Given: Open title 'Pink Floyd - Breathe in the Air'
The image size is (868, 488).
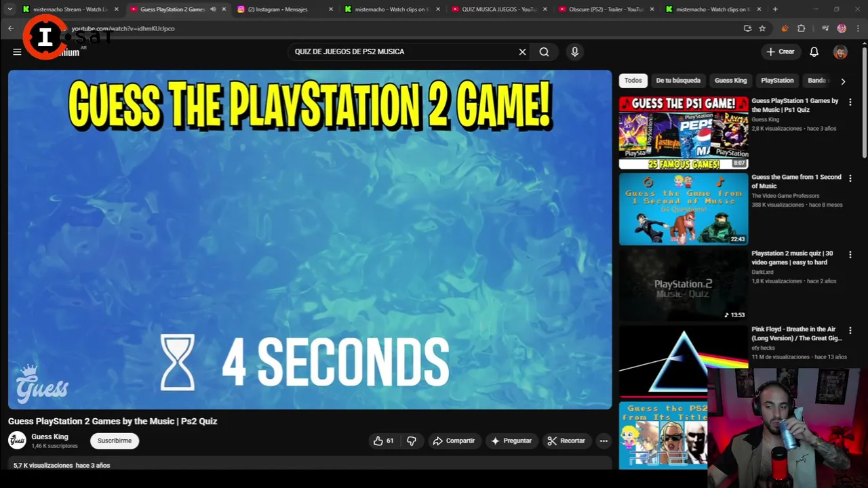Looking at the screenshot, I should pyautogui.click(x=797, y=333).
